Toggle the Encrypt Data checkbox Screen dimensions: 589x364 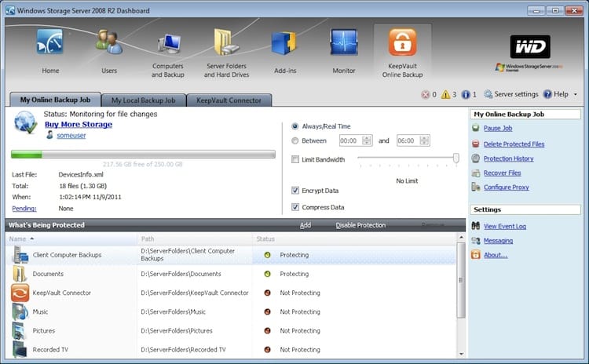tap(295, 191)
